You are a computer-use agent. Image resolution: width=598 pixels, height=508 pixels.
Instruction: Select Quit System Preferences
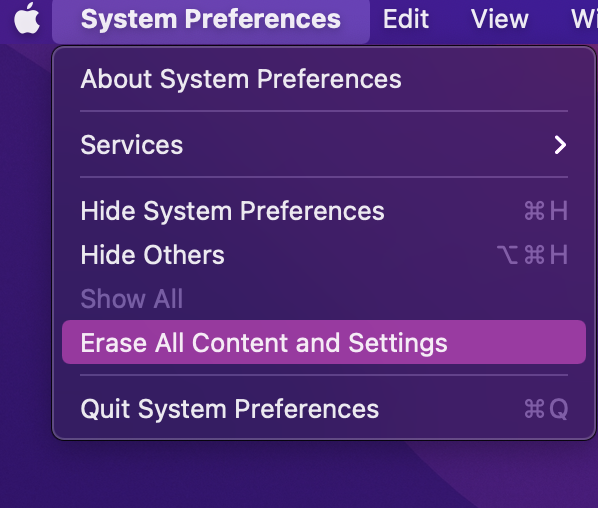pyautogui.click(x=324, y=409)
